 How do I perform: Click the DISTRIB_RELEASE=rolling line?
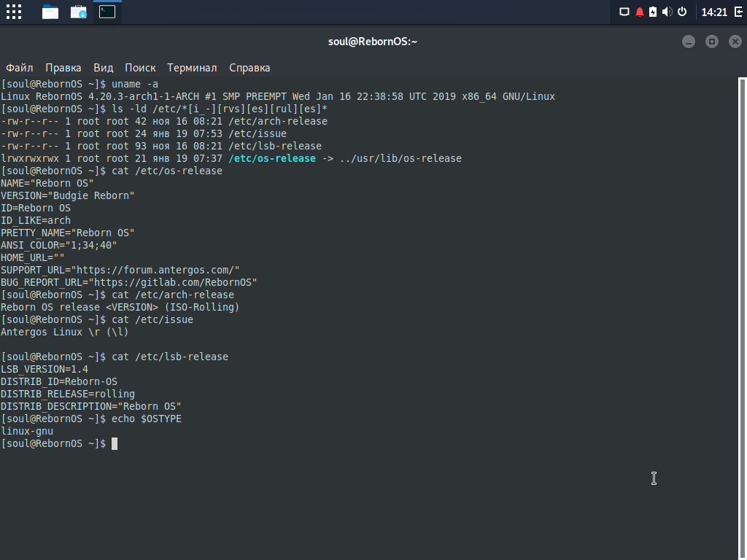coord(68,394)
